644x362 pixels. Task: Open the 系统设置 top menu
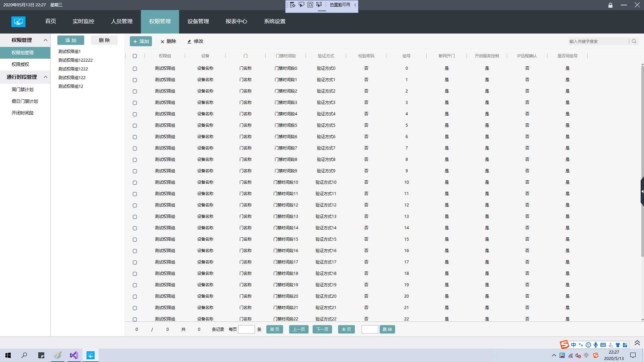[275, 21]
